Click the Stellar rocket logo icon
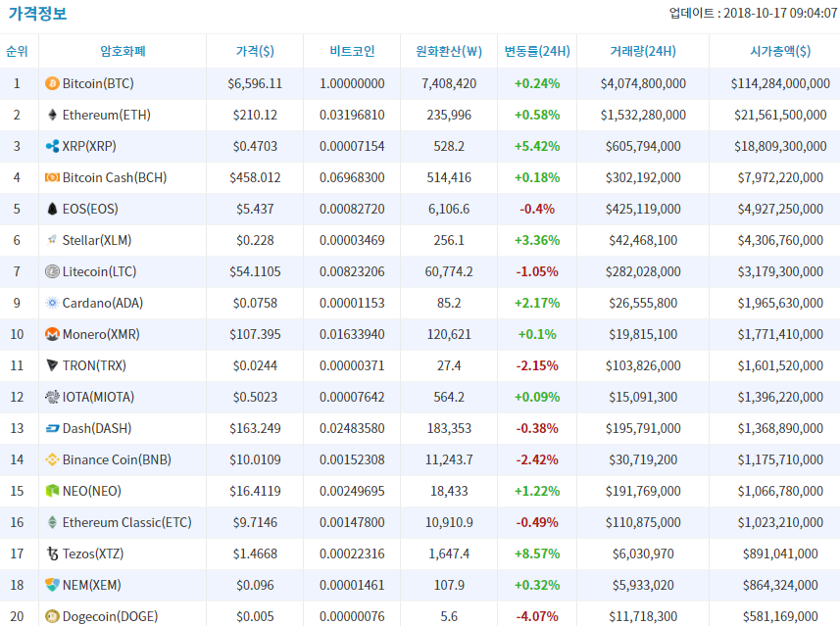This screenshot has height=626, width=840. tap(52, 240)
